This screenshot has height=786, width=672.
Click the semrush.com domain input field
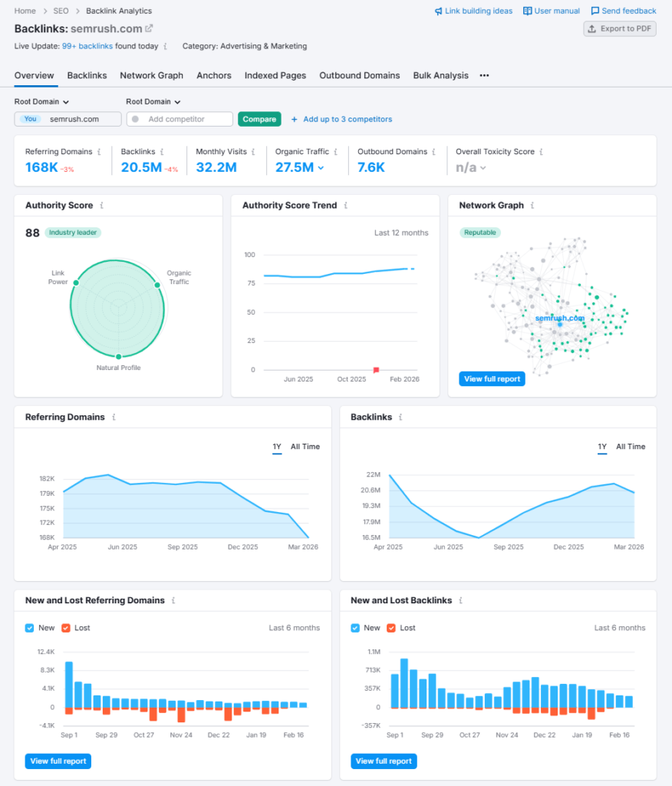click(68, 119)
